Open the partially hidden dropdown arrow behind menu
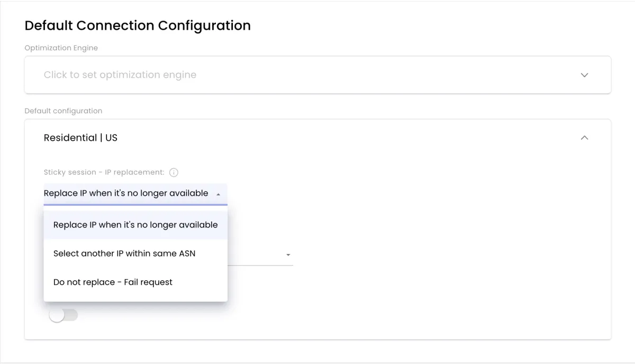This screenshot has height=364, width=635. [288, 255]
